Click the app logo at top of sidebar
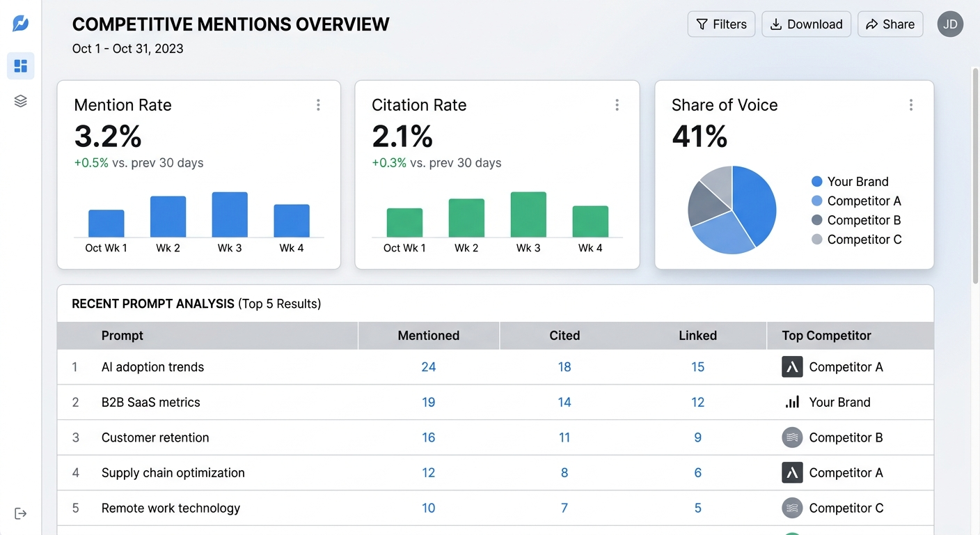Screen dimensions: 980x535 click(20, 23)
